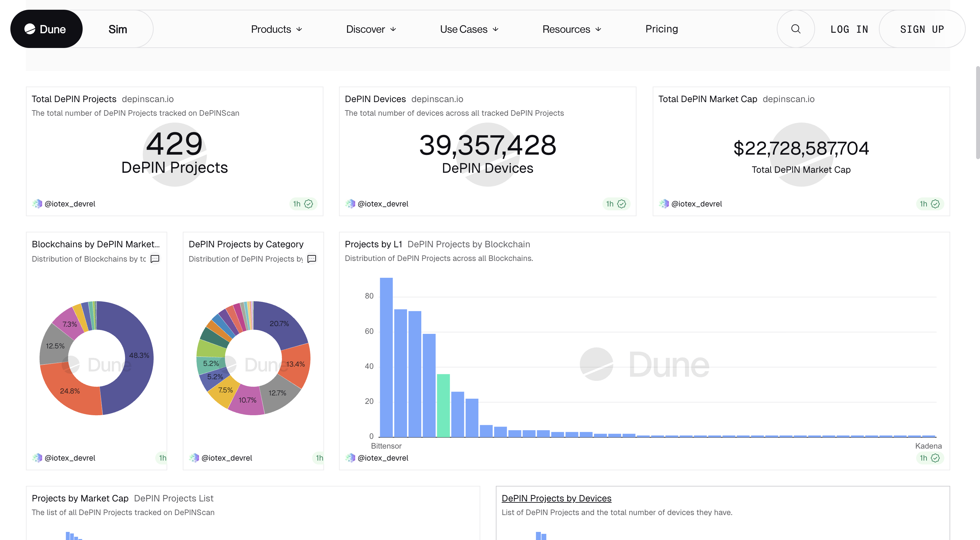The height and width of the screenshot is (540, 980).
Task: Switch to the Sim tab
Action: tap(118, 29)
